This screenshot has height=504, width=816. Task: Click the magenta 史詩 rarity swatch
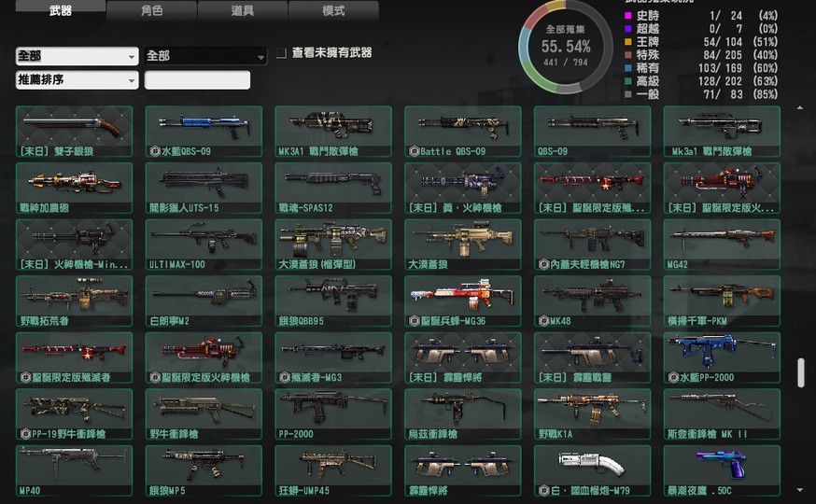click(x=627, y=16)
